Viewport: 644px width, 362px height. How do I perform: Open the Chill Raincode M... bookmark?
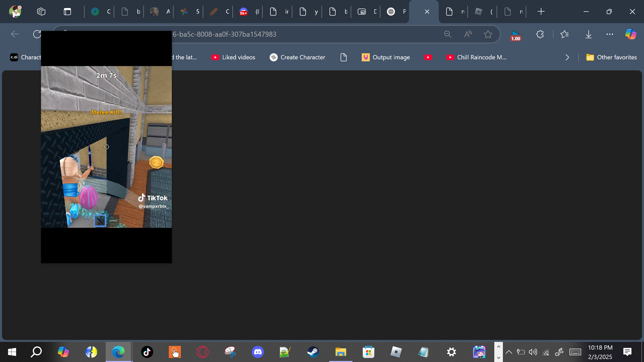[x=476, y=57]
